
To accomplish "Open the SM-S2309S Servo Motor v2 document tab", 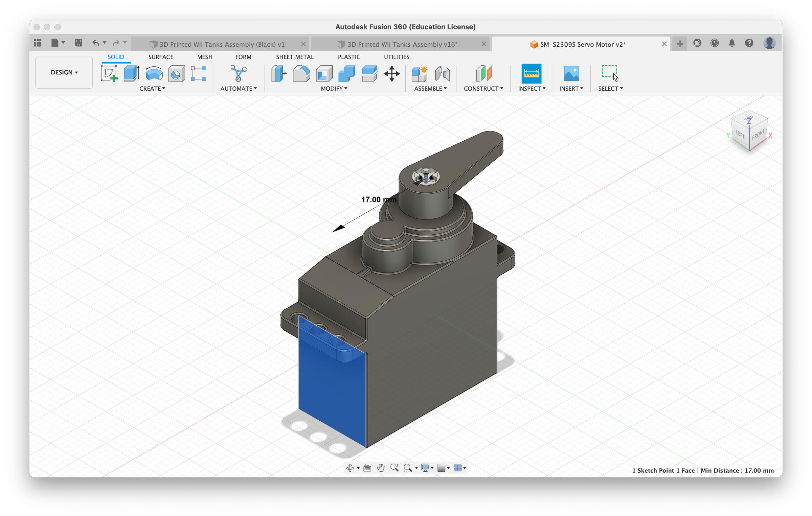I will point(583,44).
